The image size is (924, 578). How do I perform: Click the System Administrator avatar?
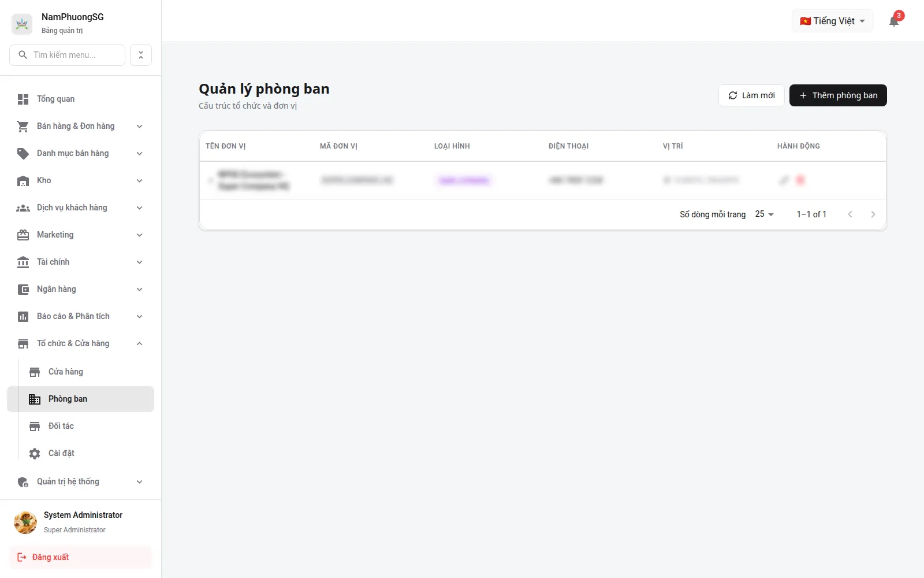pos(25,522)
